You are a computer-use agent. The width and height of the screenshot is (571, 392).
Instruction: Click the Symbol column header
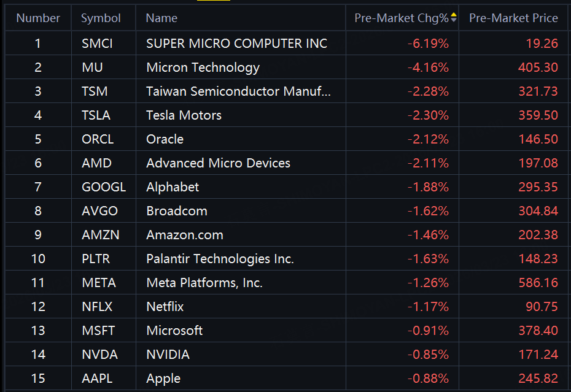click(x=101, y=18)
